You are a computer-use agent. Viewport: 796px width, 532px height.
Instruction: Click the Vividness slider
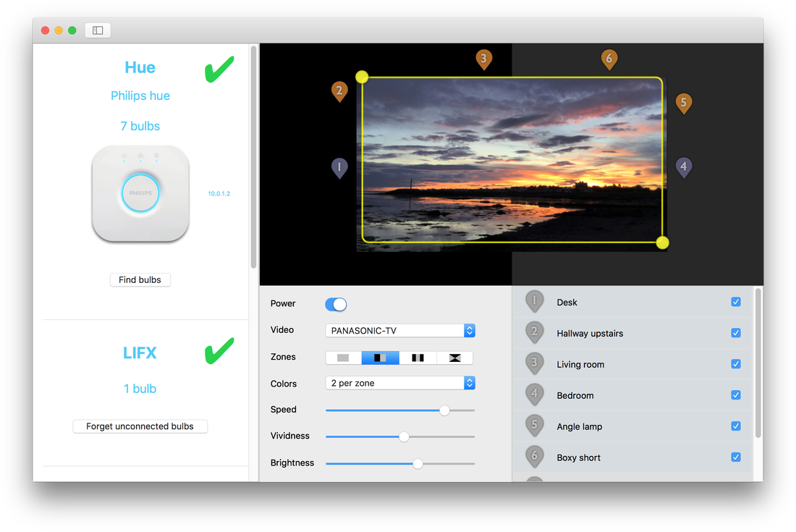click(400, 436)
